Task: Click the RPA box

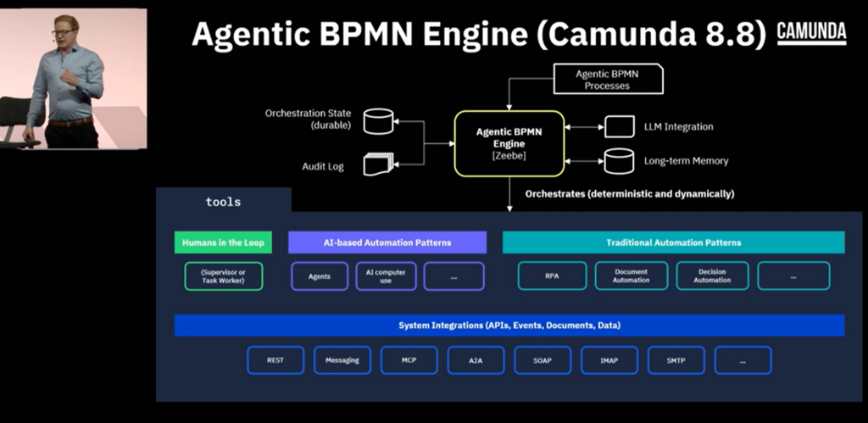Action: click(x=553, y=276)
